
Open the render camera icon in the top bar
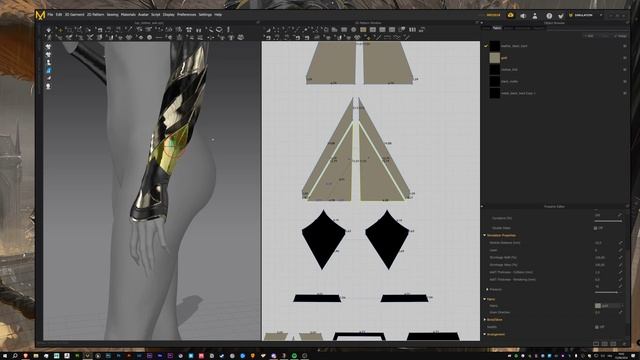pos(510,15)
